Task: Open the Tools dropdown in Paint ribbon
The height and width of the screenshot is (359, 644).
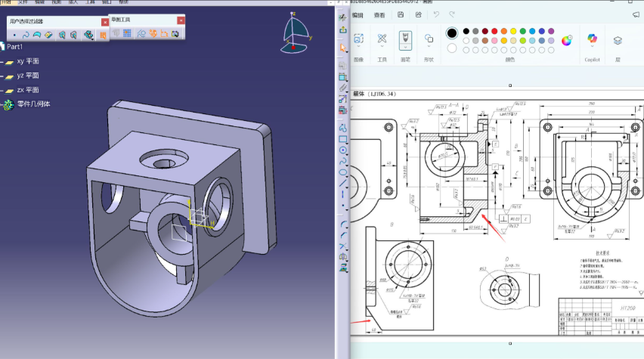Action: click(x=382, y=45)
